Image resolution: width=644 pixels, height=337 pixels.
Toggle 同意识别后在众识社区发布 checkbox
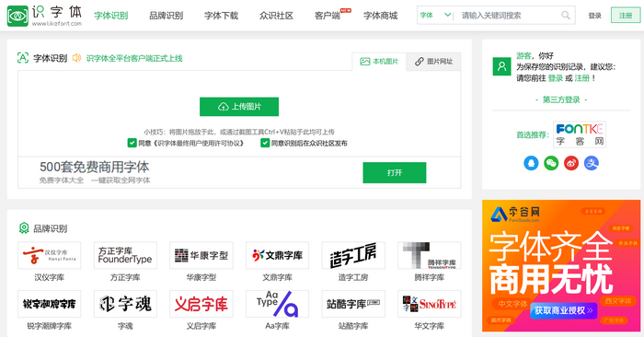tap(265, 143)
